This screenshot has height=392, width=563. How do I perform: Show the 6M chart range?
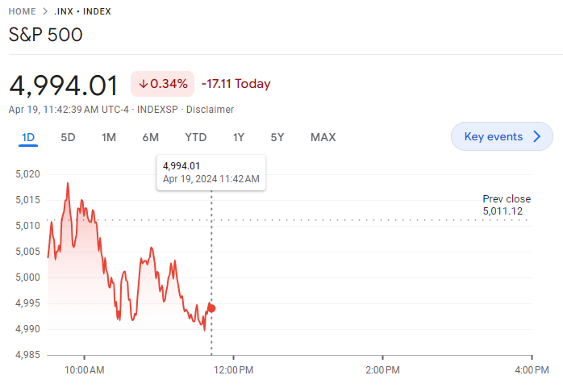coord(150,137)
